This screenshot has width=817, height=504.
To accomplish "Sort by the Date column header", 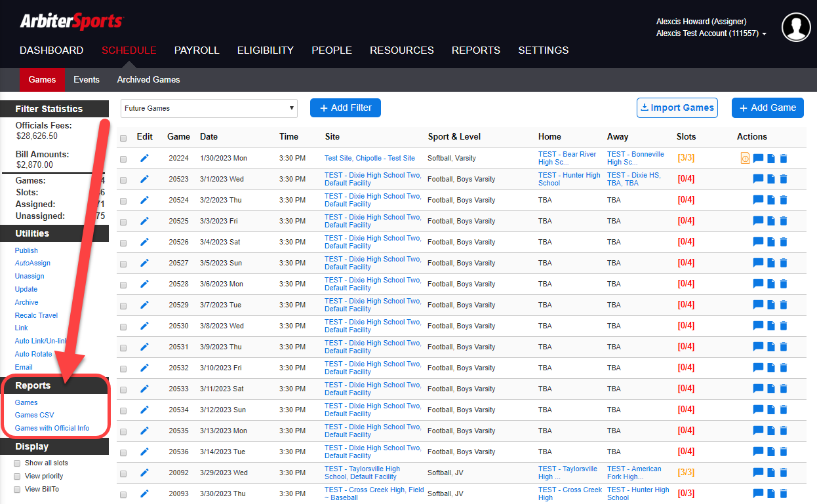I will tap(209, 137).
